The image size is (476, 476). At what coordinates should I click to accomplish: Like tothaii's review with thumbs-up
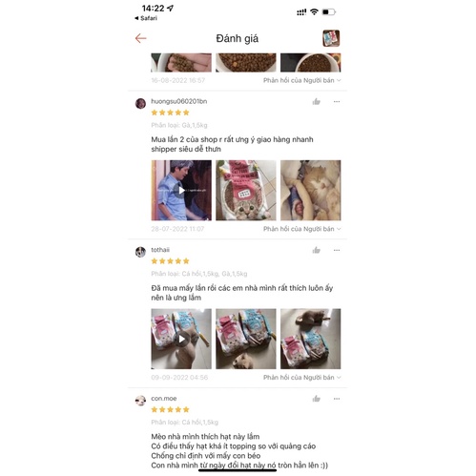click(x=317, y=250)
